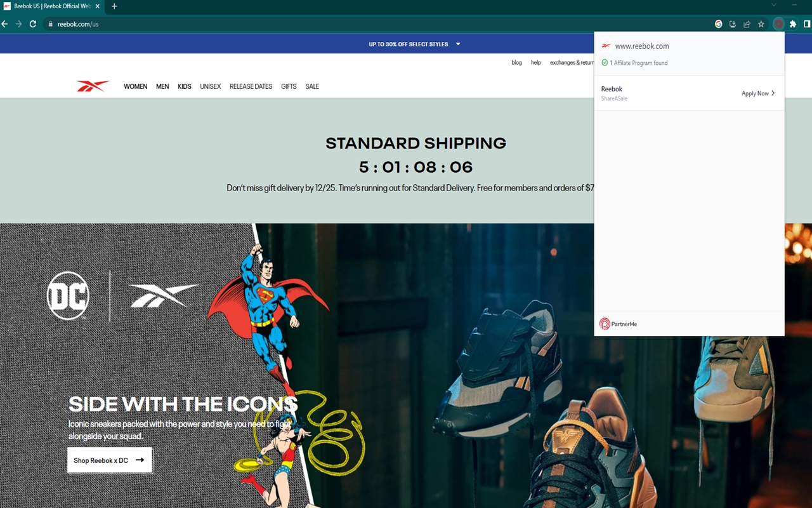
Task: Bookmark this page using the star icon
Action: click(x=761, y=23)
